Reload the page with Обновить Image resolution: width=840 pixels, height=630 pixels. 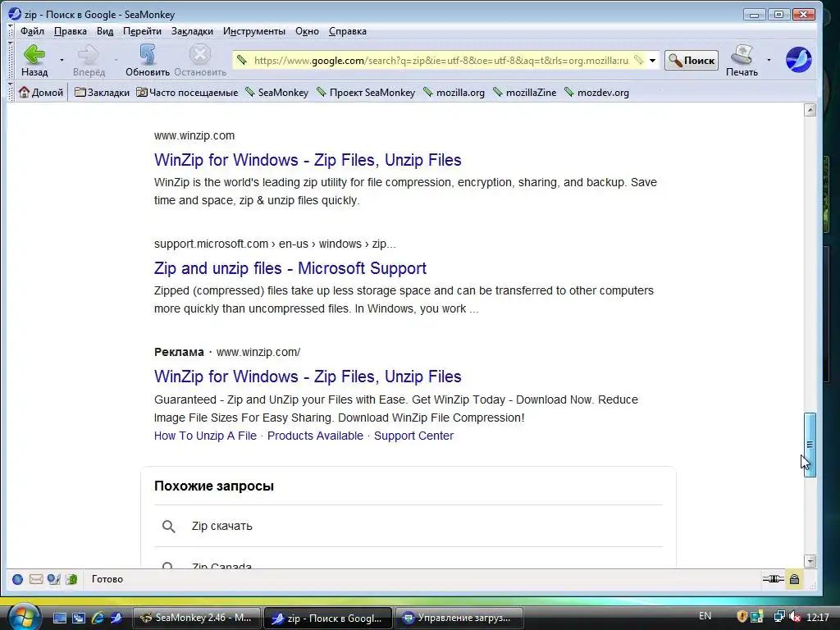click(148, 60)
